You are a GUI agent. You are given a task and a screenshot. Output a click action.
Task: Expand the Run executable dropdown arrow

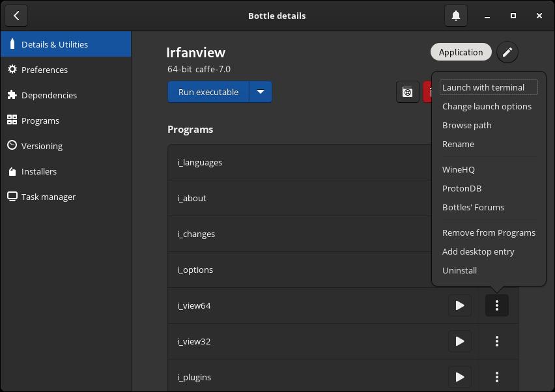(261, 92)
